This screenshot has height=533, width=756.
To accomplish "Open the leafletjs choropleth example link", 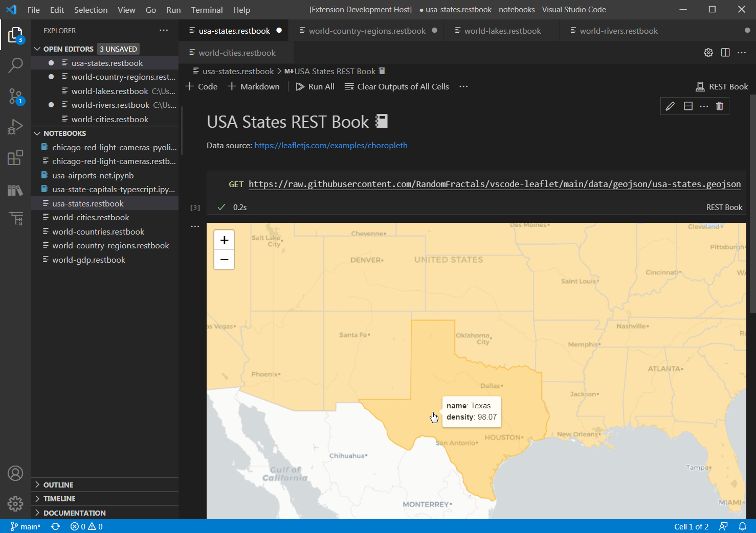I will point(331,145).
